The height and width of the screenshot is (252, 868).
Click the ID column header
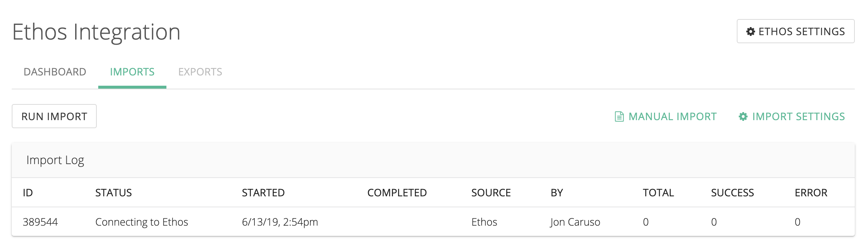pyautogui.click(x=28, y=193)
